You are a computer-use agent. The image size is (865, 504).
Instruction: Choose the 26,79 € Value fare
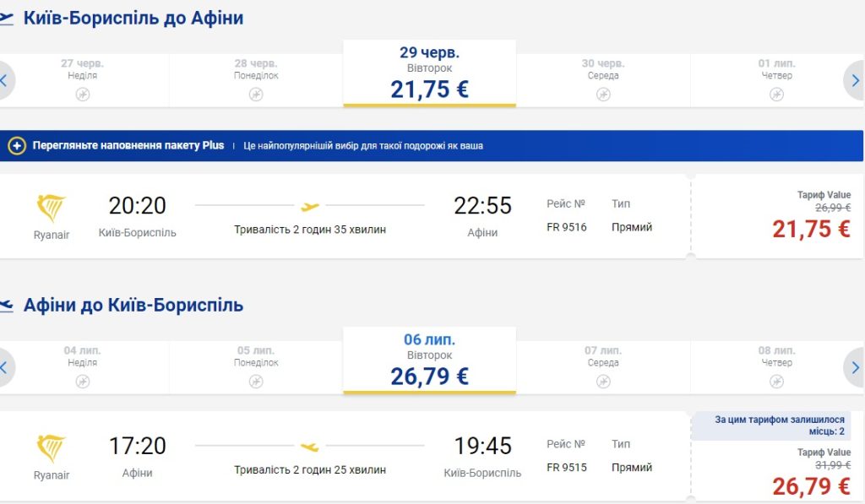click(810, 485)
